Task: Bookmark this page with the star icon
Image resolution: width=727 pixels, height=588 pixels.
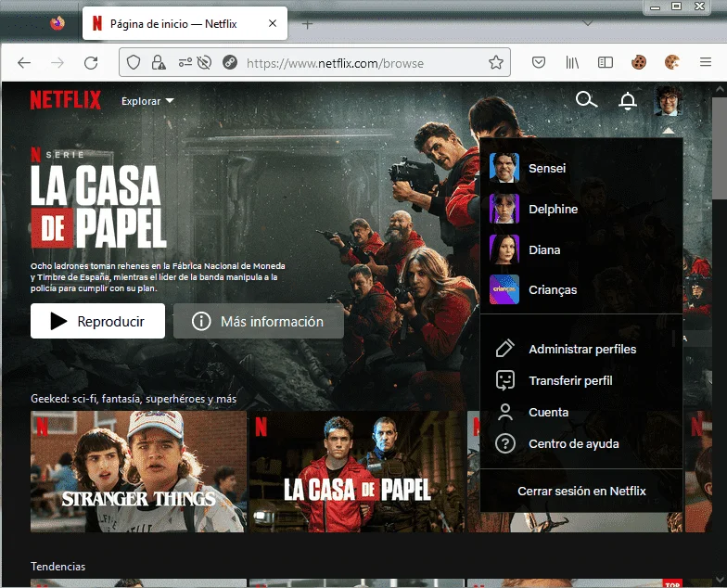Action: click(495, 62)
